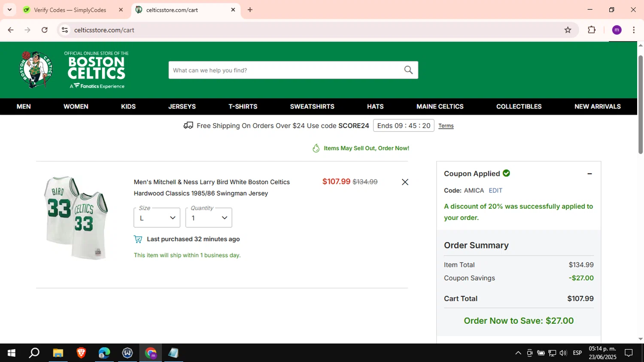Viewport: 644px width, 362px height.
Task: Open the HATS navigation menu
Action: (375, 106)
